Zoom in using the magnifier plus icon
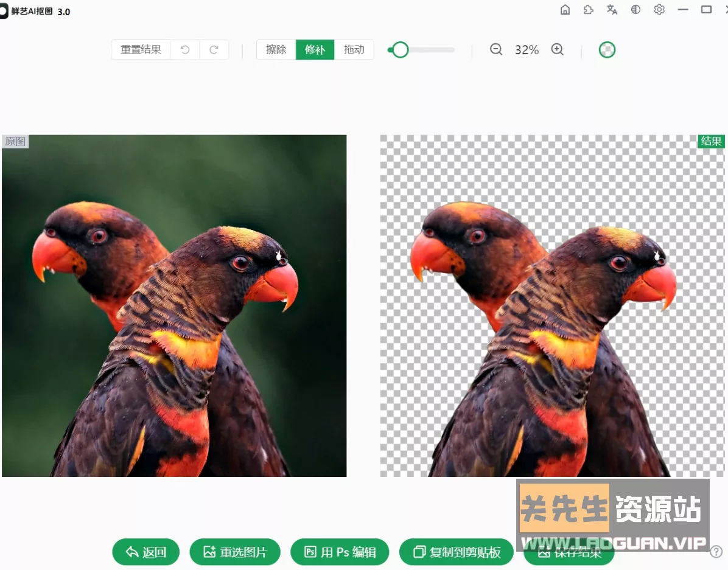The height and width of the screenshot is (570, 728). coord(558,50)
